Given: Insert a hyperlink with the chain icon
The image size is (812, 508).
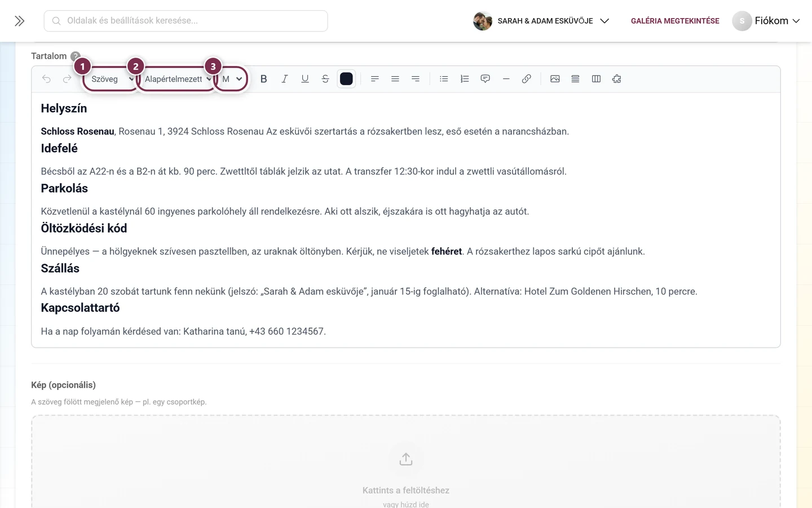Looking at the screenshot, I should coord(526,79).
